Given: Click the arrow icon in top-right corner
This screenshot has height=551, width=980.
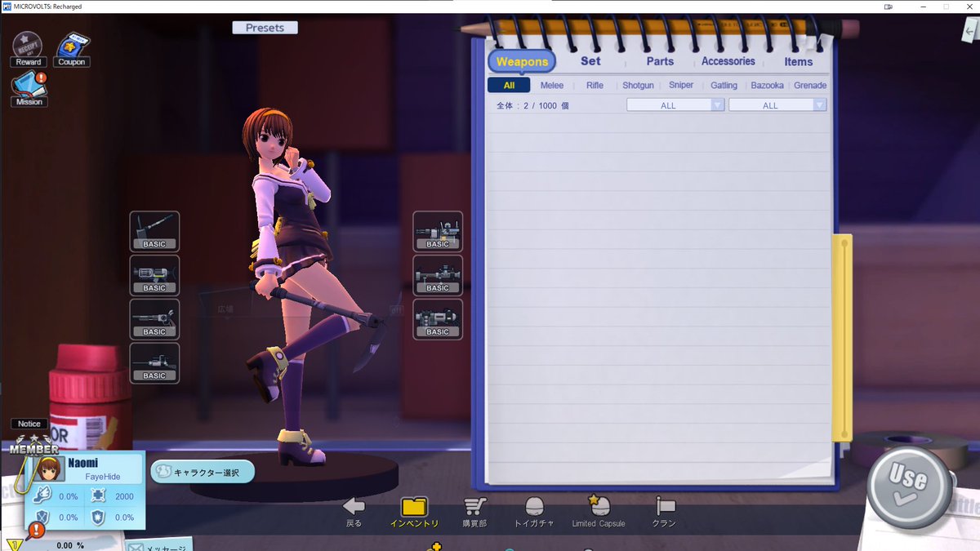Looking at the screenshot, I should (969, 31).
